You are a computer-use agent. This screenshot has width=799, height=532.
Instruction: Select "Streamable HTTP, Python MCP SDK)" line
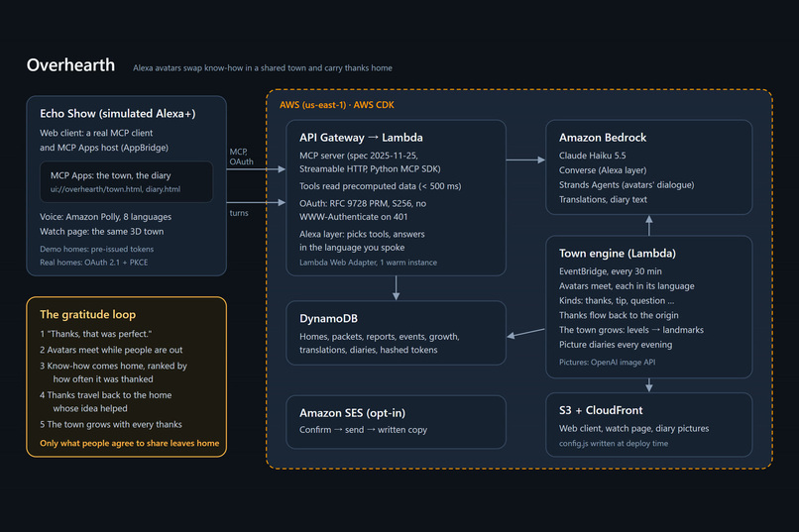370,169
